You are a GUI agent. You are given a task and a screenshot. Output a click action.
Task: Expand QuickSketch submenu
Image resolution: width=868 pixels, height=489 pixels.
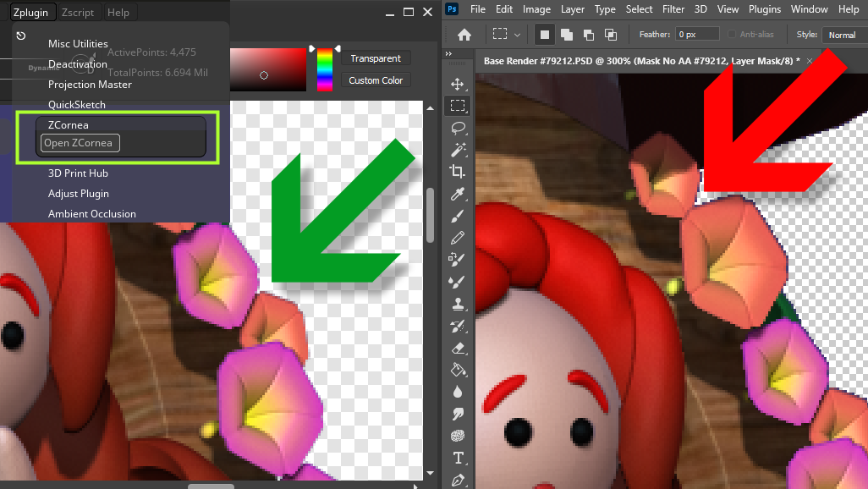[76, 105]
